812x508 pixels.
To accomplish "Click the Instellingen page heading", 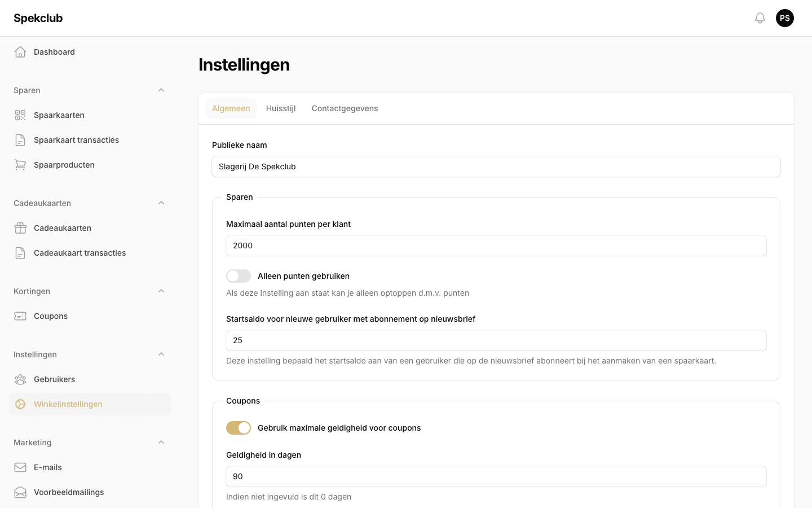I will pos(244,64).
